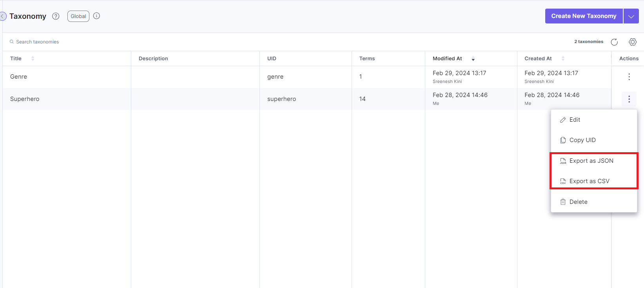The height and width of the screenshot is (288, 644).
Task: Select Edit from the context menu
Action: [594, 120]
